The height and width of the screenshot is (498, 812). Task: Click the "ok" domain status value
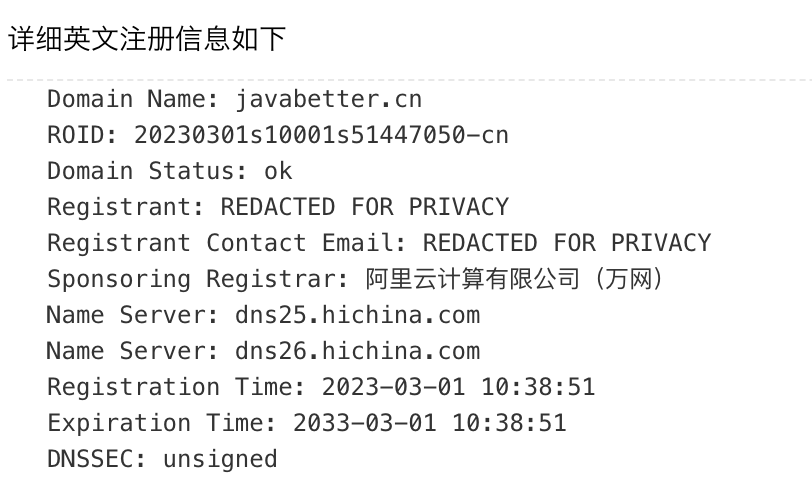pyautogui.click(x=278, y=171)
